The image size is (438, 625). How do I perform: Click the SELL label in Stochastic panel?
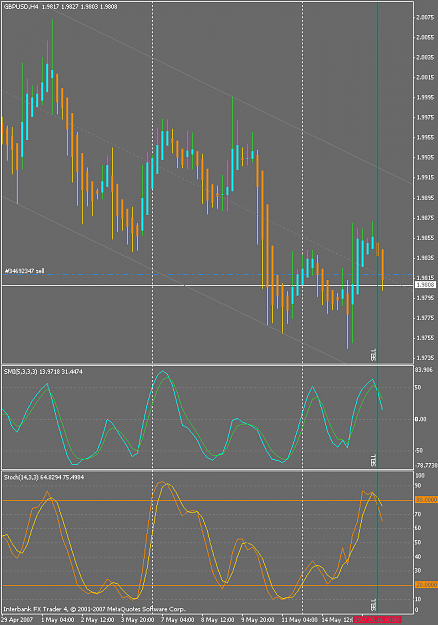coord(373,604)
